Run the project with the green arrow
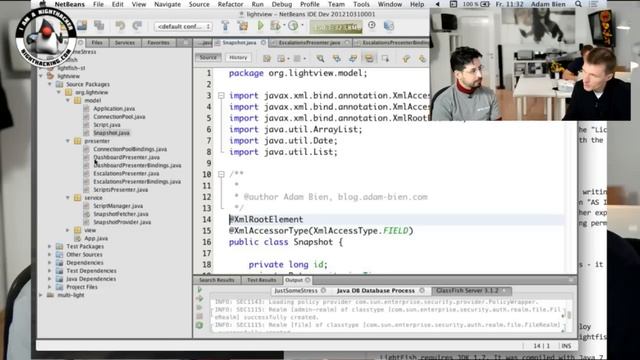Image resolution: width=640 pixels, height=360 pixels. [260, 26]
